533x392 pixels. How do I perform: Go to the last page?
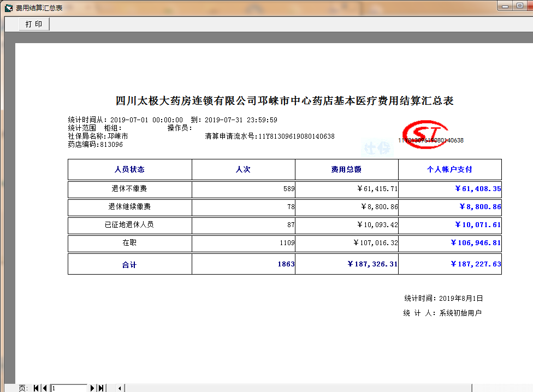coord(101,388)
